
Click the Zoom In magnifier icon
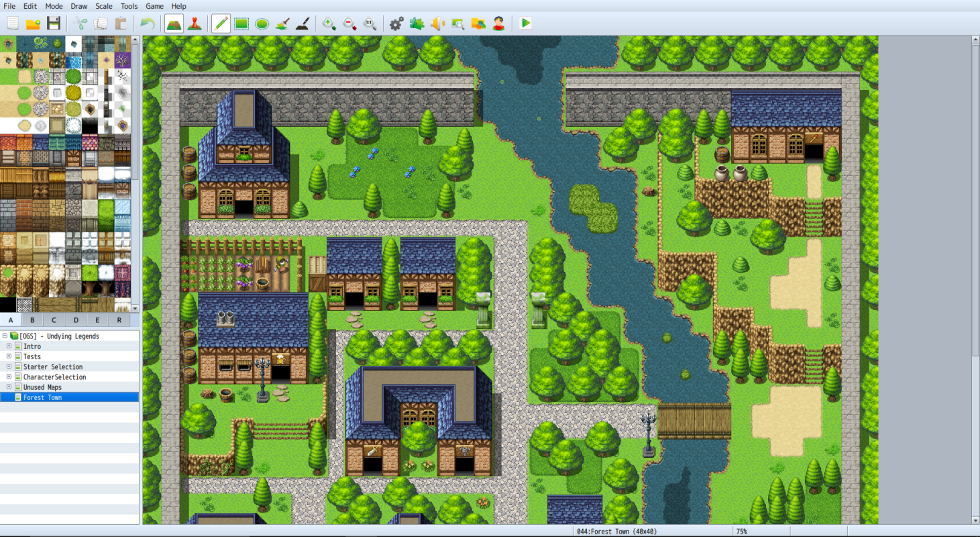(x=329, y=23)
